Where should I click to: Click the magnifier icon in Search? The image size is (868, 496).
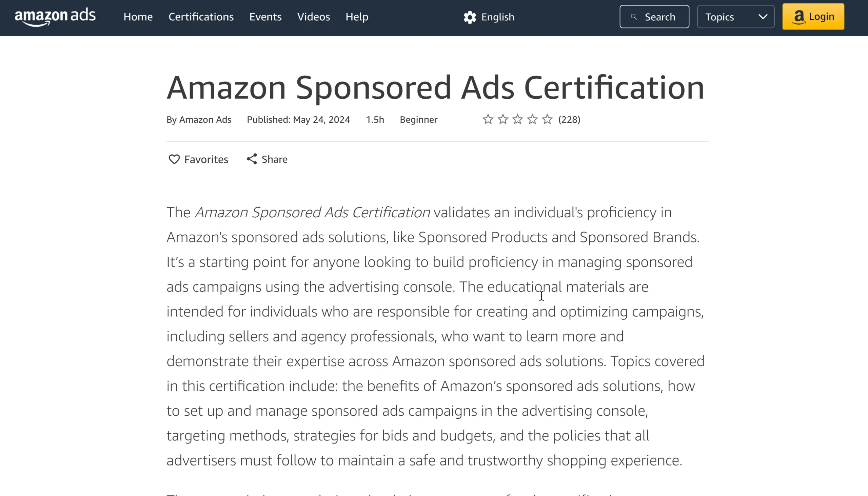(x=634, y=17)
